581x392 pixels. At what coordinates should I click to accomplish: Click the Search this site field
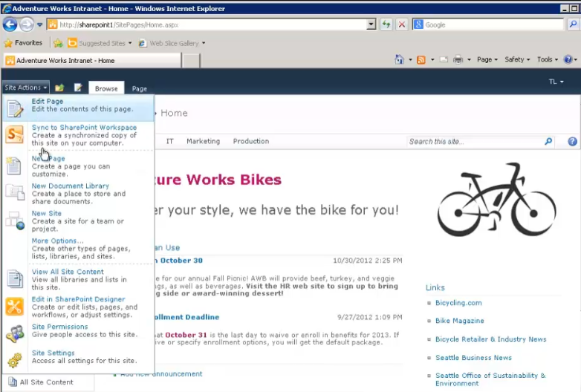click(475, 141)
